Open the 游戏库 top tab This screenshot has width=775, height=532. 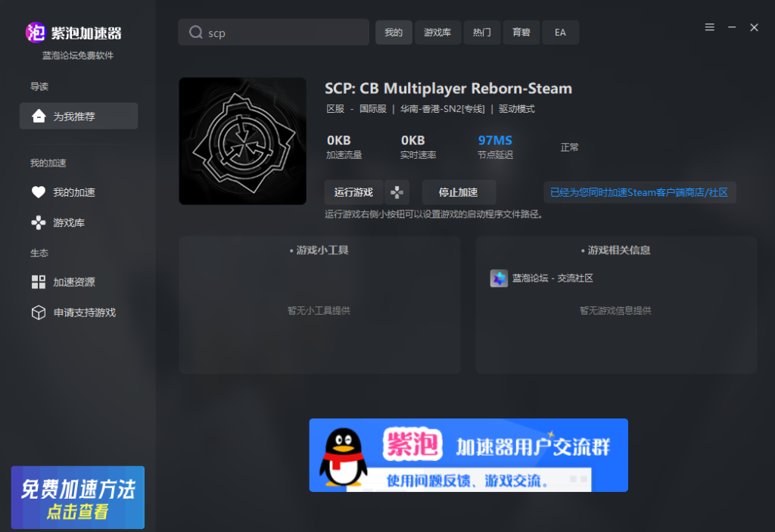click(437, 32)
